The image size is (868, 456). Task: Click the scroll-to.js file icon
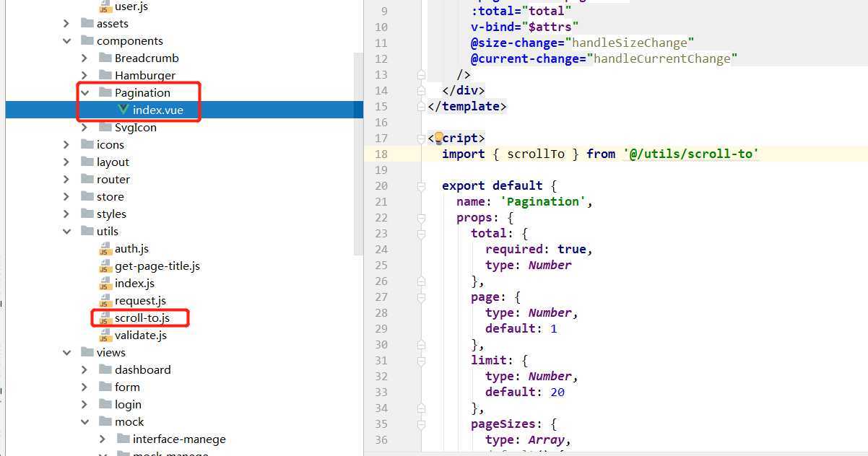tap(105, 318)
